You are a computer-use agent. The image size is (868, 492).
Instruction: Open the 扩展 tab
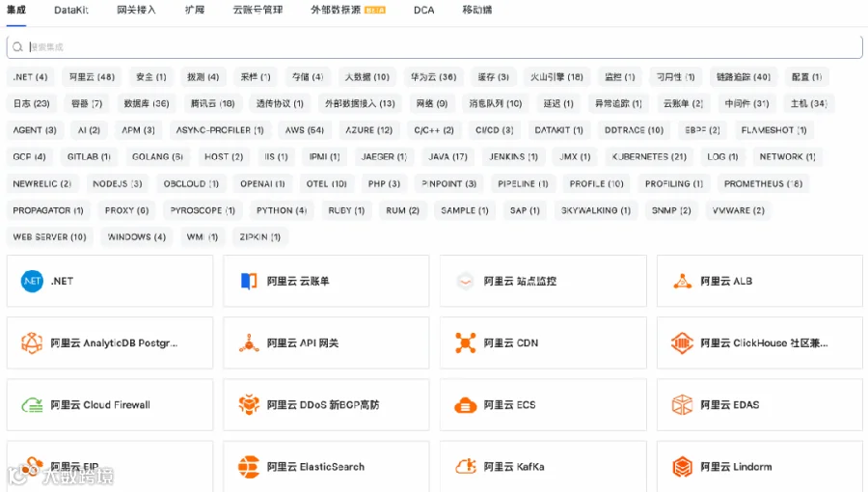195,10
